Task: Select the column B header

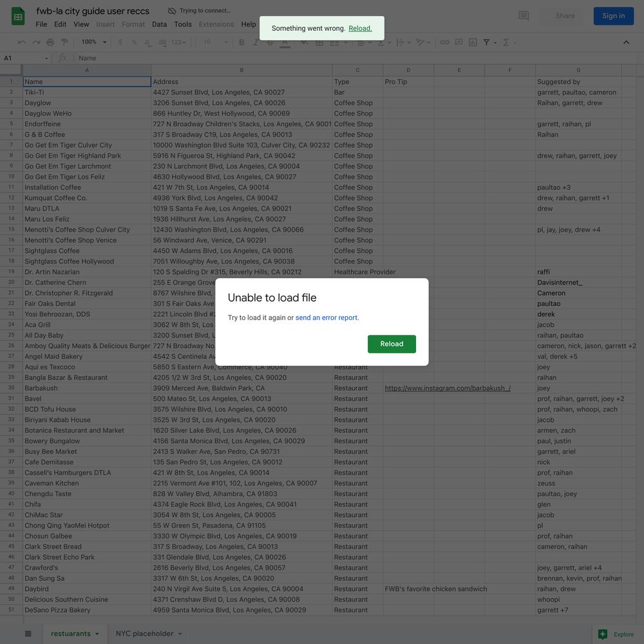Action: pyautogui.click(x=241, y=70)
